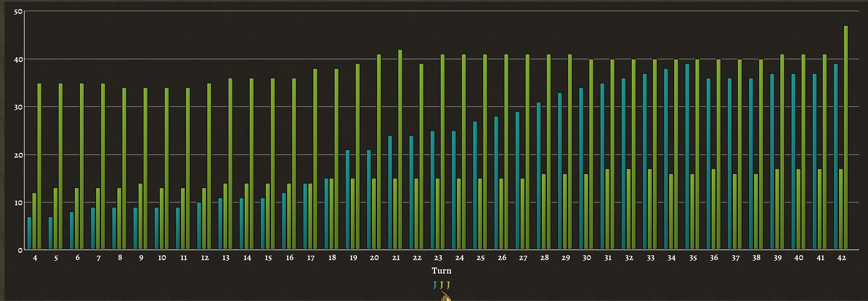
Task: Select the teal bar at turn 28
Action: (538, 176)
